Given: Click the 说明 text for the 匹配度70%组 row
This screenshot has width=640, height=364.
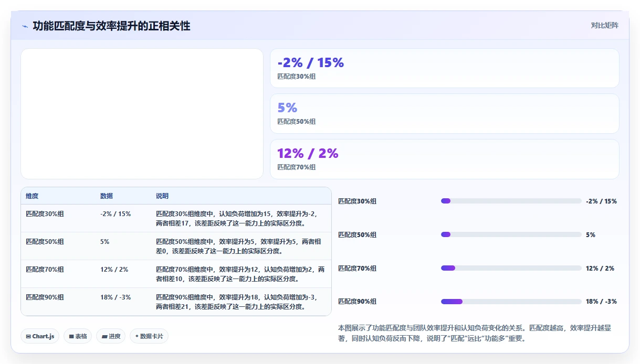Looking at the screenshot, I should coord(240,274).
